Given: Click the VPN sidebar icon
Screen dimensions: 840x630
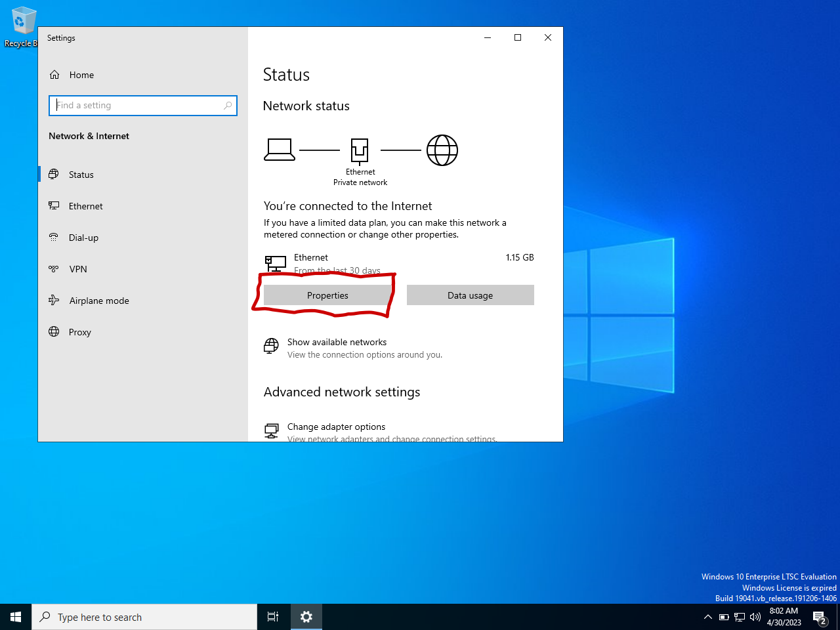Looking at the screenshot, I should point(54,269).
